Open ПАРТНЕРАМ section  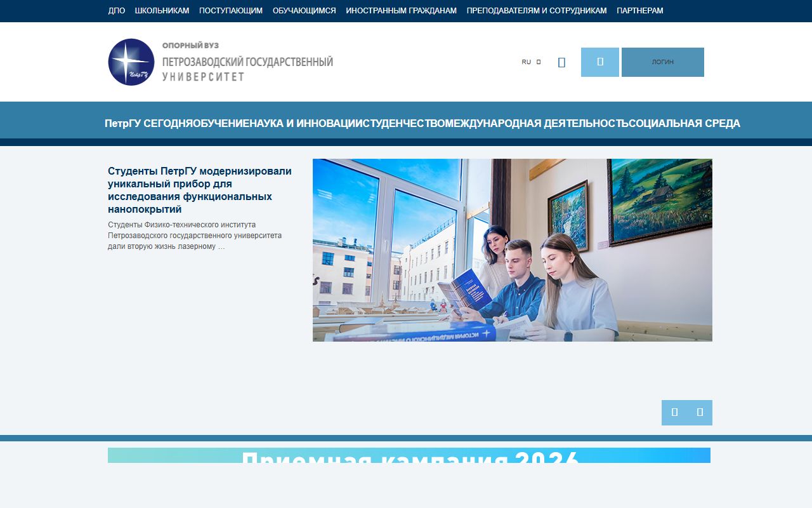640,11
